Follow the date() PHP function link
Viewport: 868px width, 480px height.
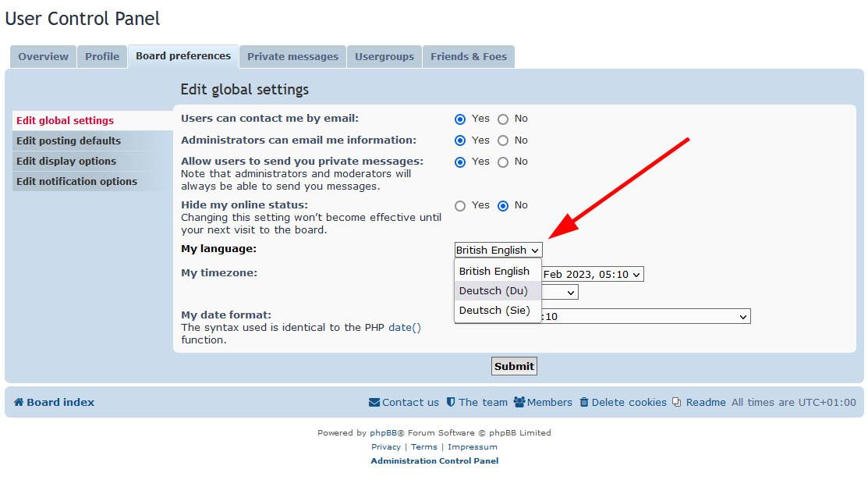coord(405,328)
